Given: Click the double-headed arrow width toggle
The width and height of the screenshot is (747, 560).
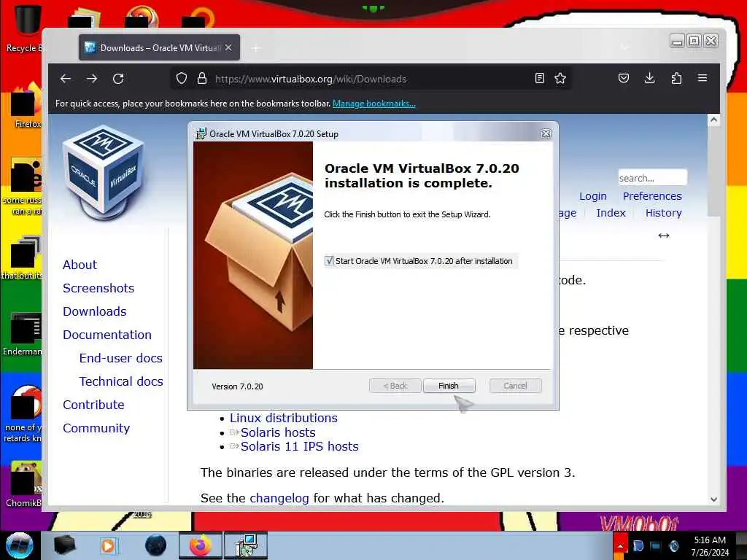Looking at the screenshot, I should pos(664,236).
